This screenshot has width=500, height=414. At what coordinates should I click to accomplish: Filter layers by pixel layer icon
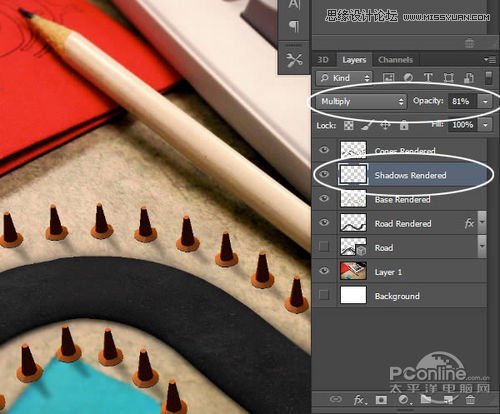pos(389,78)
